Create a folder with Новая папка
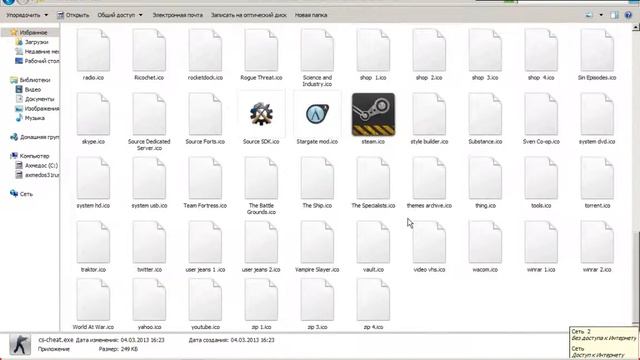Viewport: 640px width, 360px height. pyautogui.click(x=311, y=15)
